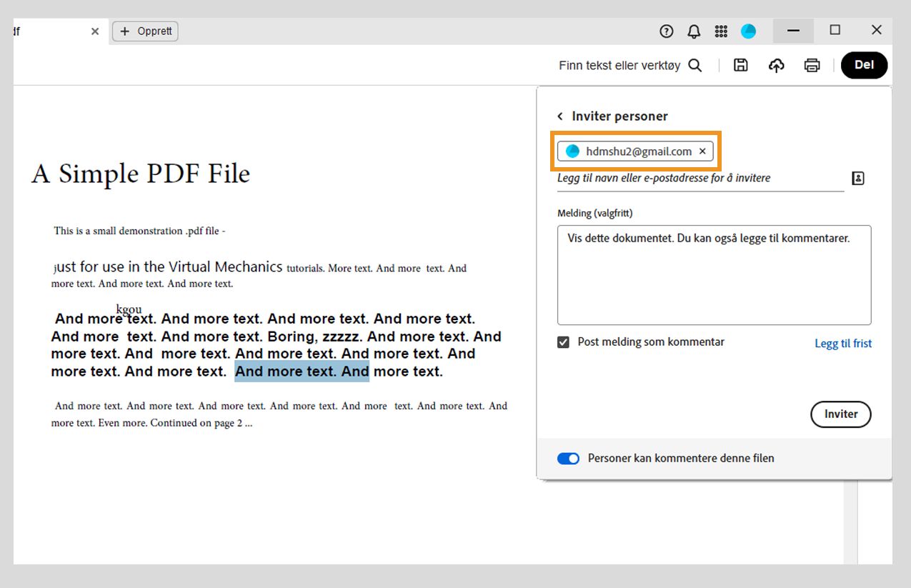Remove hdmshu2@gmail.com from invitees

coord(702,151)
